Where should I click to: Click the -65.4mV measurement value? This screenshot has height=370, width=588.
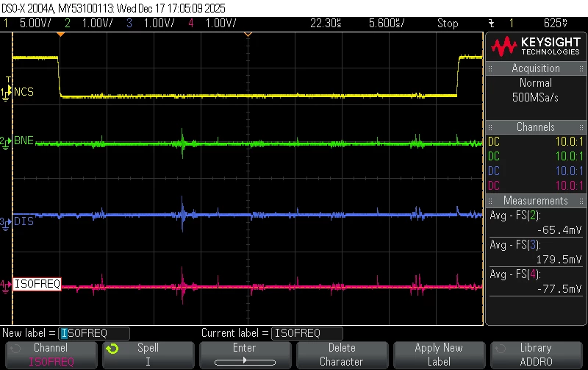pyautogui.click(x=559, y=230)
